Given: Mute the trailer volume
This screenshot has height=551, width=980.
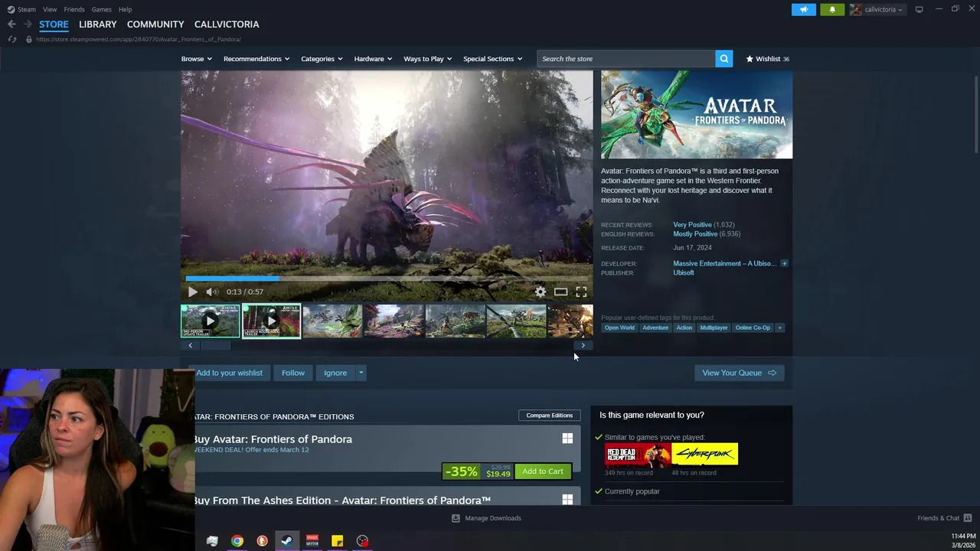Looking at the screenshot, I should tap(212, 292).
